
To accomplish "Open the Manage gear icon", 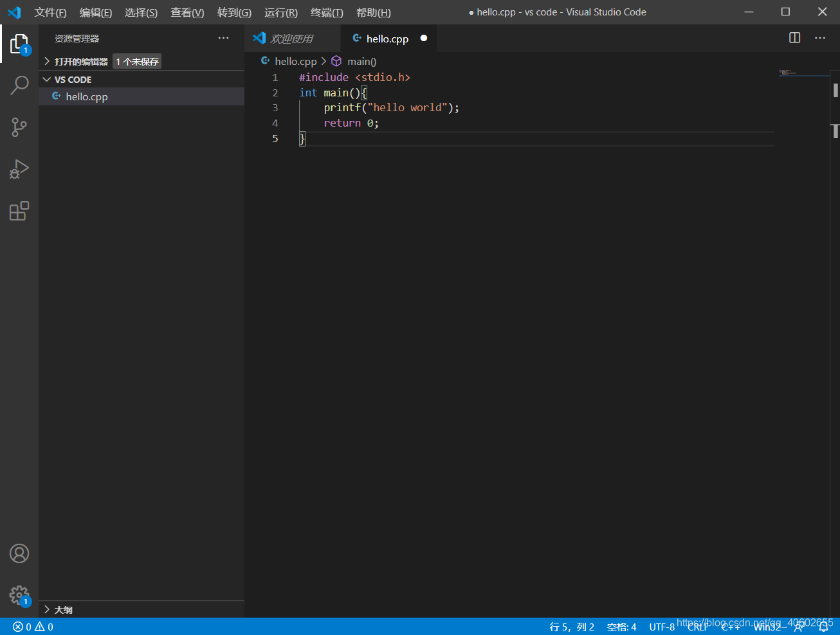I will click(x=19, y=596).
